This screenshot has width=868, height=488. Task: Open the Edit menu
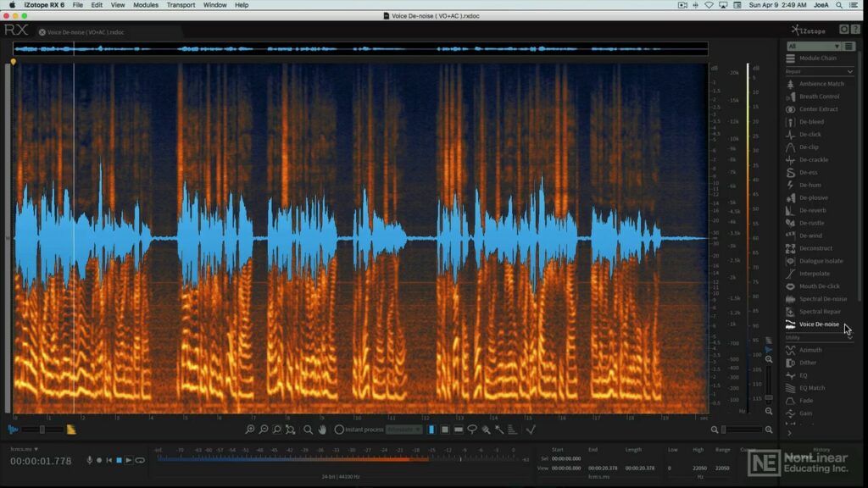(97, 5)
